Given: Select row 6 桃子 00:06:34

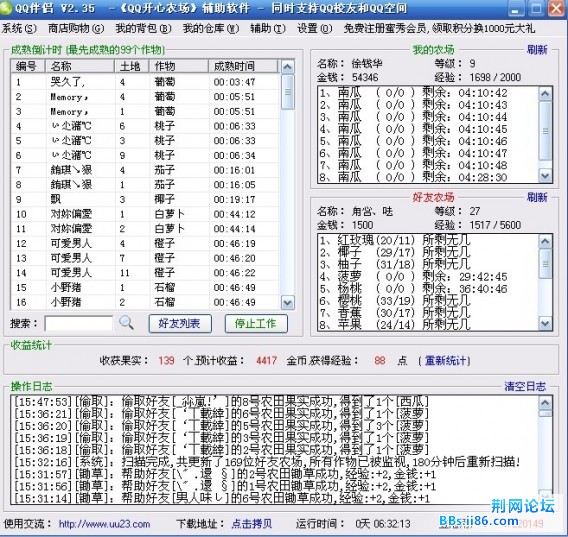Looking at the screenshot, I should pos(145,155).
